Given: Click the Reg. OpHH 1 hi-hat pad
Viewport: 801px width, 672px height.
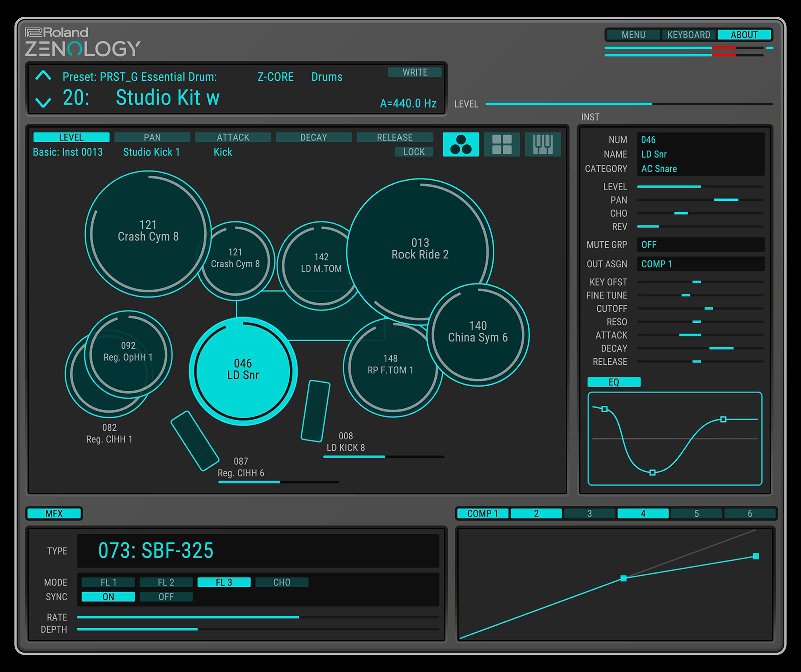Looking at the screenshot, I should click(x=128, y=351).
